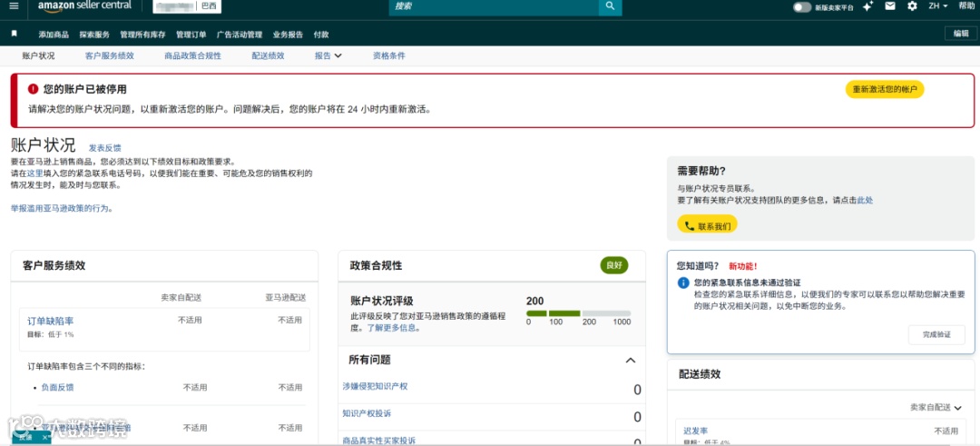Switch to the 商品政策合规性 tab
The image size is (980, 446).
pyautogui.click(x=192, y=55)
